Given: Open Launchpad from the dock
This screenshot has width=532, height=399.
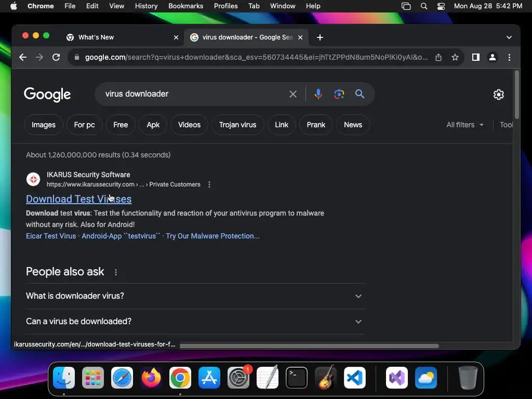Looking at the screenshot, I should tap(93, 377).
